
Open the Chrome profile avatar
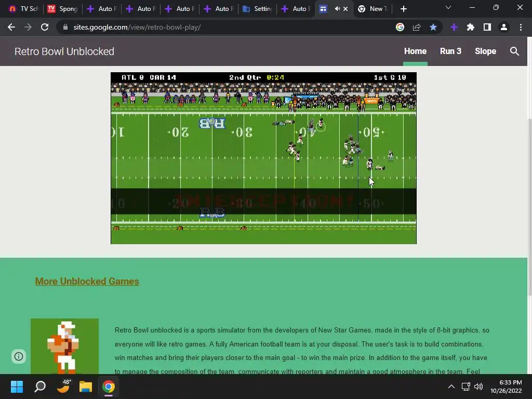504,27
